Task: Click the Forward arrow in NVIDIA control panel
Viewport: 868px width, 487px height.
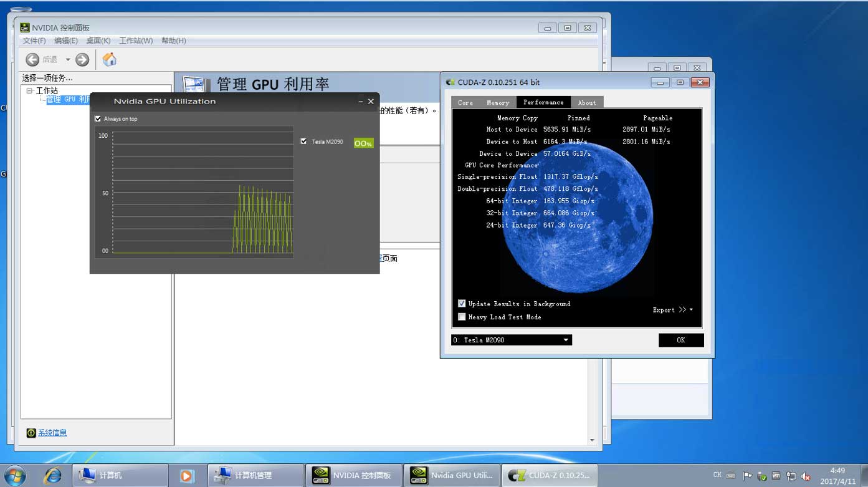Action: [x=82, y=59]
